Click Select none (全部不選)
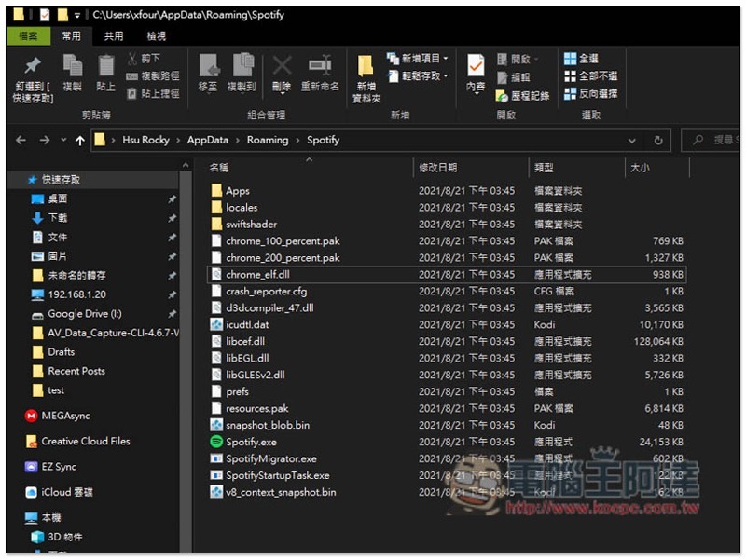The image size is (746, 560). (590, 76)
